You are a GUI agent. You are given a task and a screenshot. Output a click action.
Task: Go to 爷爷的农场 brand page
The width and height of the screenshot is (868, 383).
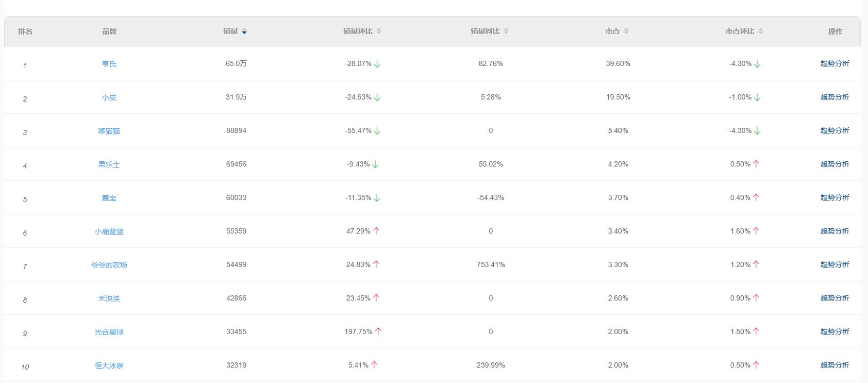click(109, 265)
